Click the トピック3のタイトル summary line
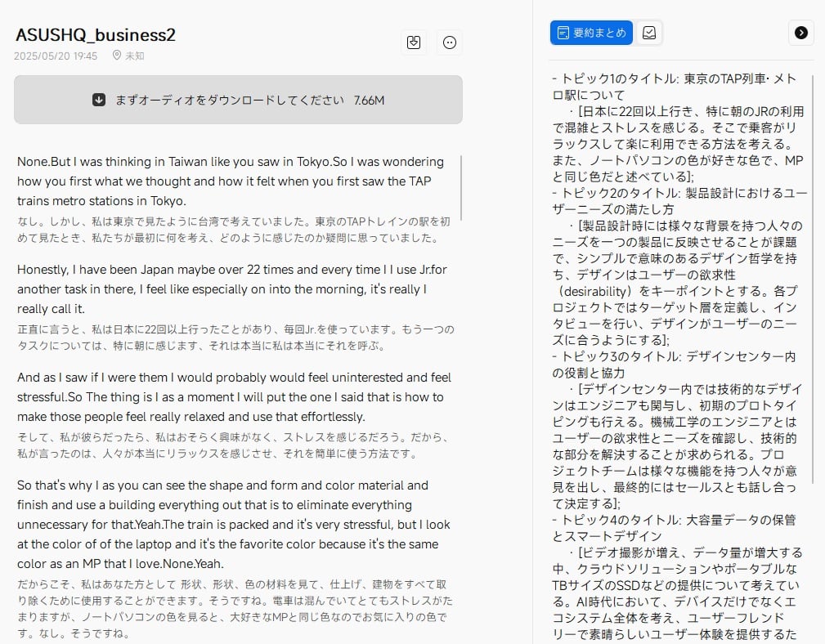Viewport: 825px width, 644px height. 674,364
